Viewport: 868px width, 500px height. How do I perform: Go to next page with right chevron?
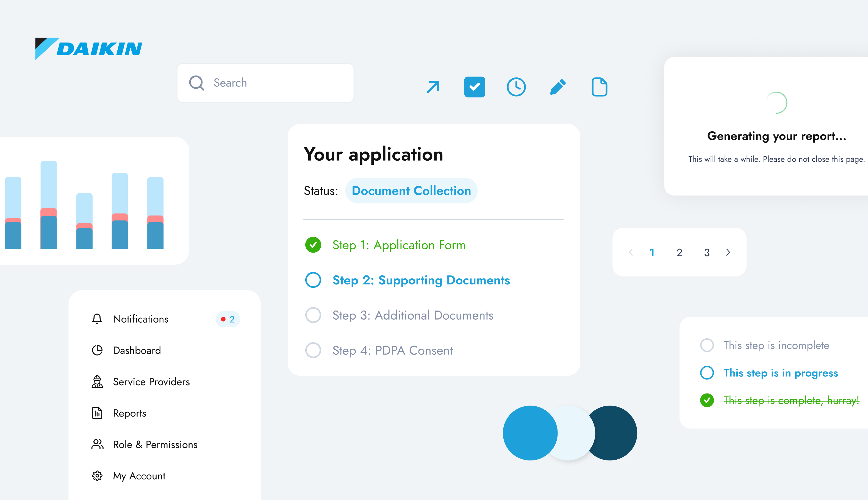pos(728,252)
